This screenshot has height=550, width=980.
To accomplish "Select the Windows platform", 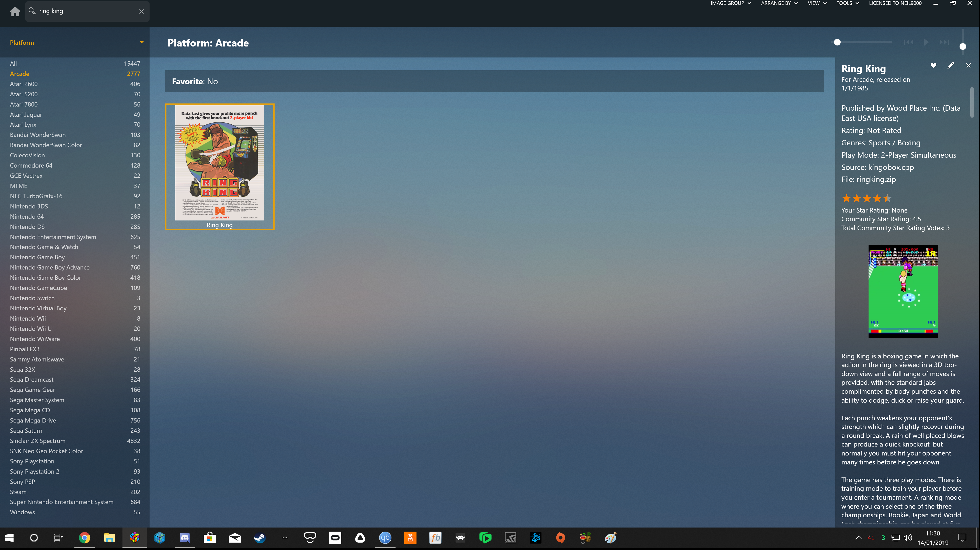I will coord(75,512).
